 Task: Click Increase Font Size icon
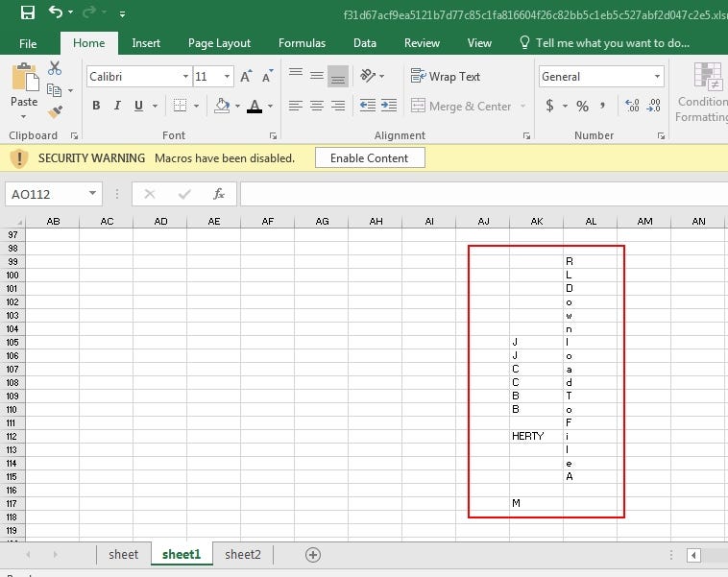click(246, 76)
